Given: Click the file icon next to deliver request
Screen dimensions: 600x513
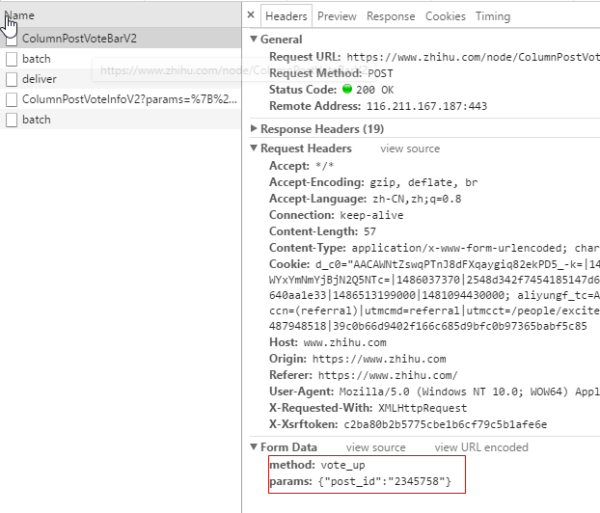Looking at the screenshot, I should [x=12, y=80].
